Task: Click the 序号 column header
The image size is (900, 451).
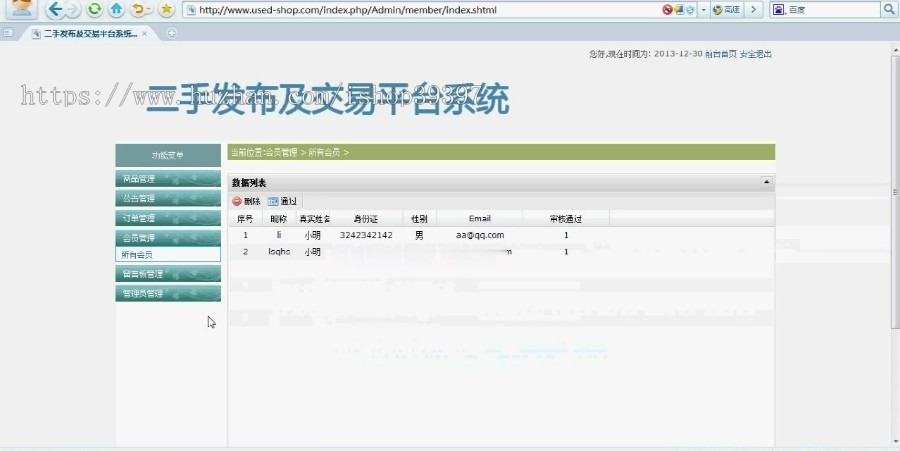Action: coord(245,219)
